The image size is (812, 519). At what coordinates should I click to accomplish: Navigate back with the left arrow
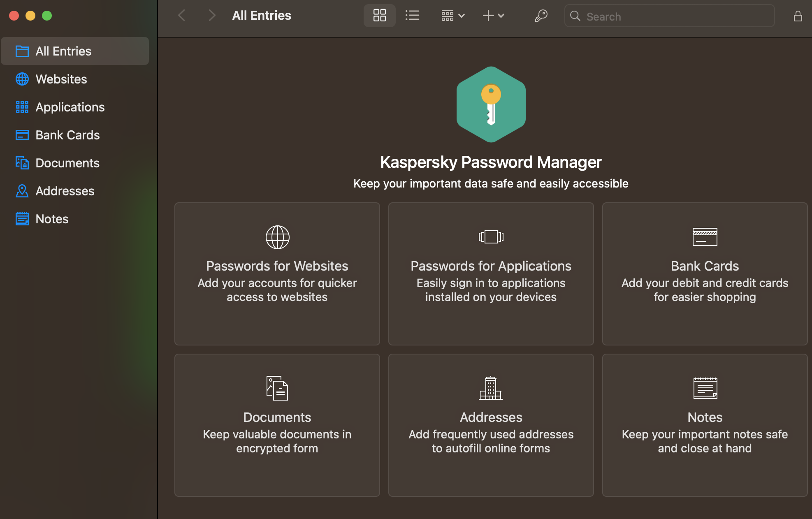(x=182, y=16)
